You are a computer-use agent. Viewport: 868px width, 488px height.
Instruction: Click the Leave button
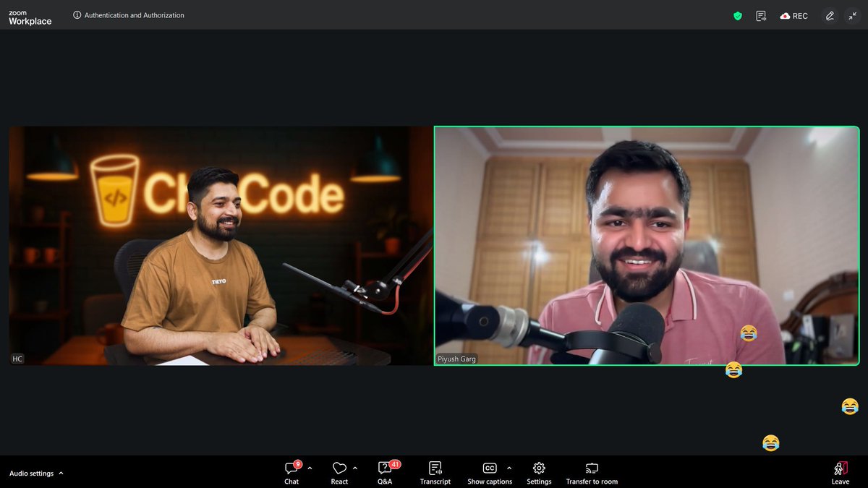click(x=840, y=471)
